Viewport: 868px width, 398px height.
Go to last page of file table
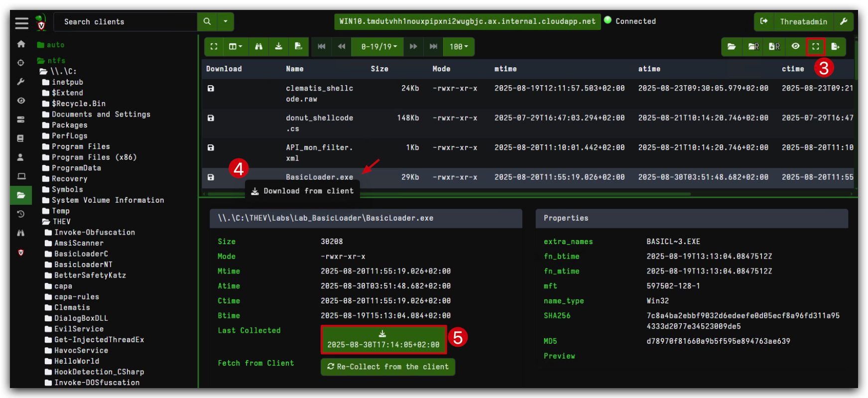click(x=433, y=46)
